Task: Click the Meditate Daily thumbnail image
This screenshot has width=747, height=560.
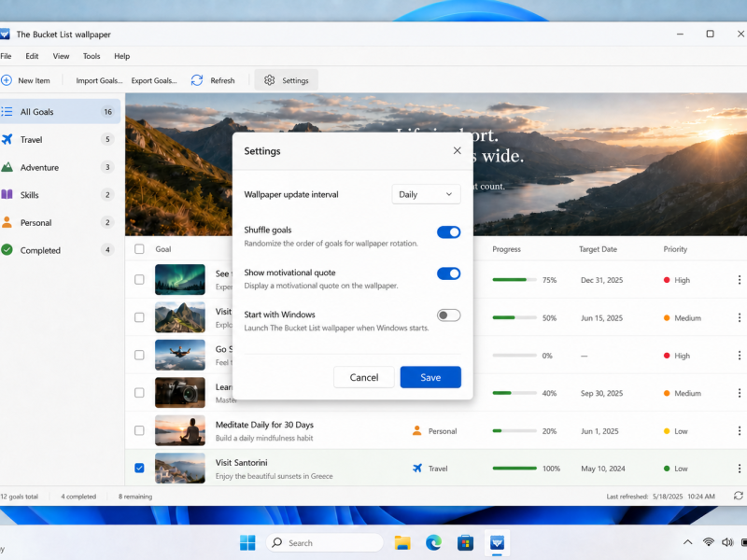Action: (x=180, y=430)
